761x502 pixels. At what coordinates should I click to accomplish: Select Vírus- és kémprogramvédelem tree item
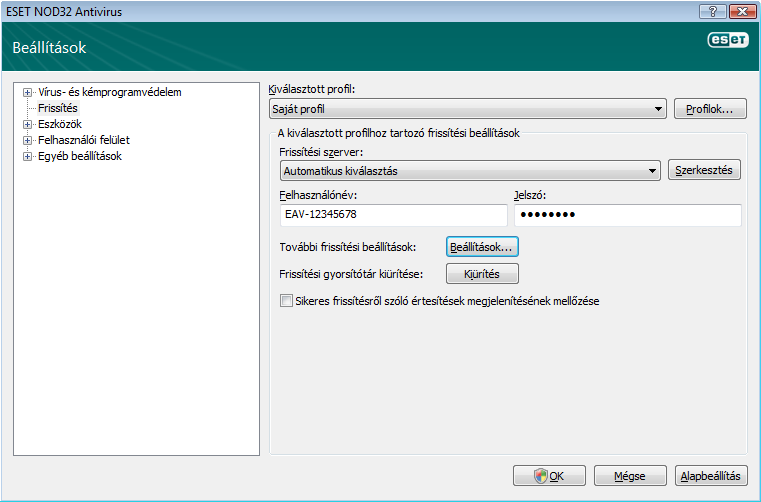(x=110, y=92)
